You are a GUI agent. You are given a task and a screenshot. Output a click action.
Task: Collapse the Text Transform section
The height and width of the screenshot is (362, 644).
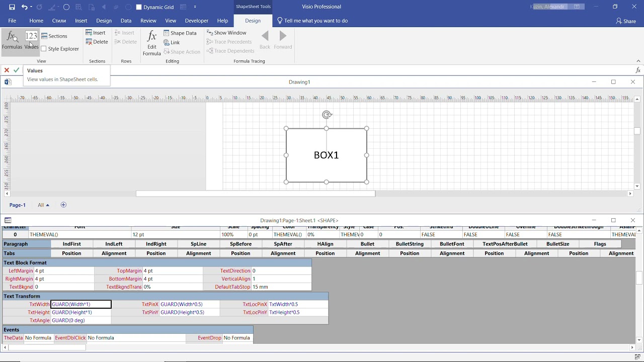pyautogui.click(x=166, y=296)
